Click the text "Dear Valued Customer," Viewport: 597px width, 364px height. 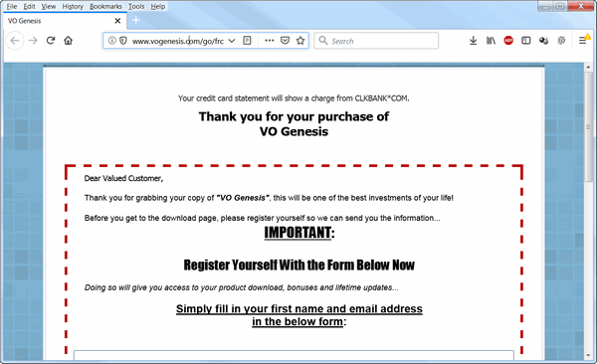pyautogui.click(x=123, y=178)
